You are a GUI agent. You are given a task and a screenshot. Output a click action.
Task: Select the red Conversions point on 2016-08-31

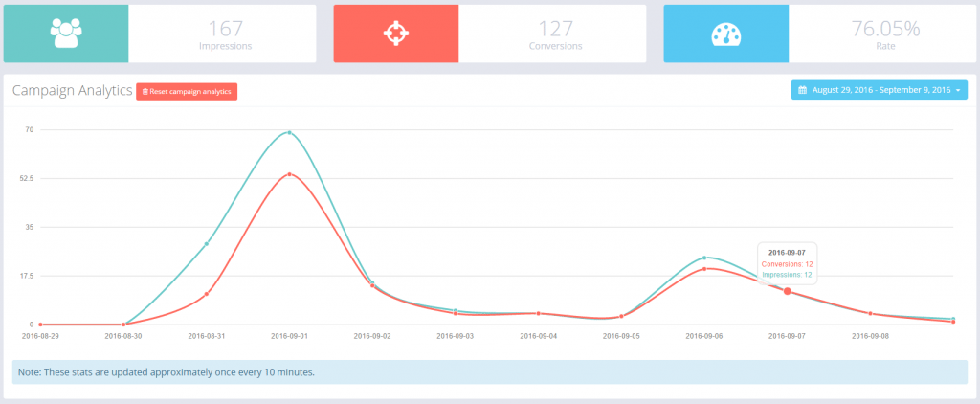(207, 294)
